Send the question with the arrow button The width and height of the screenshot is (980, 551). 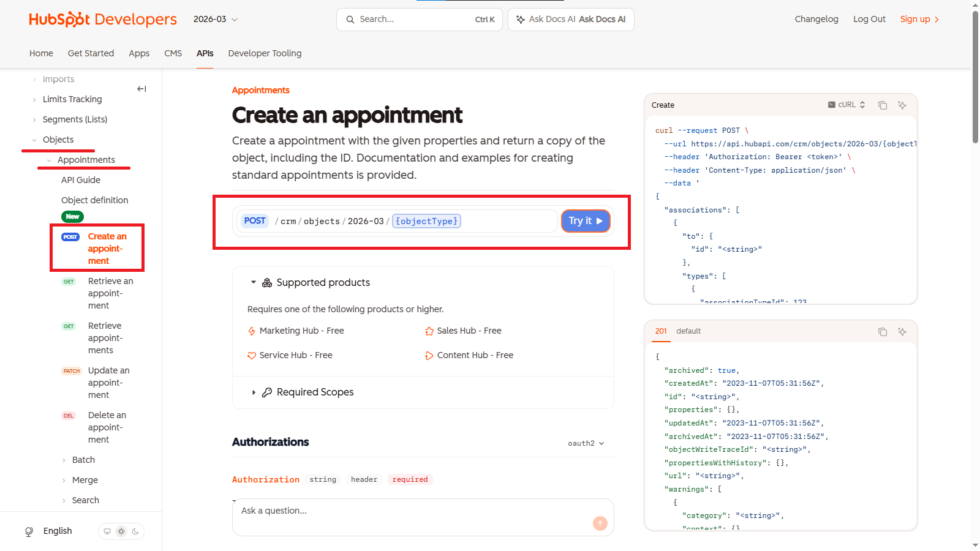click(600, 523)
